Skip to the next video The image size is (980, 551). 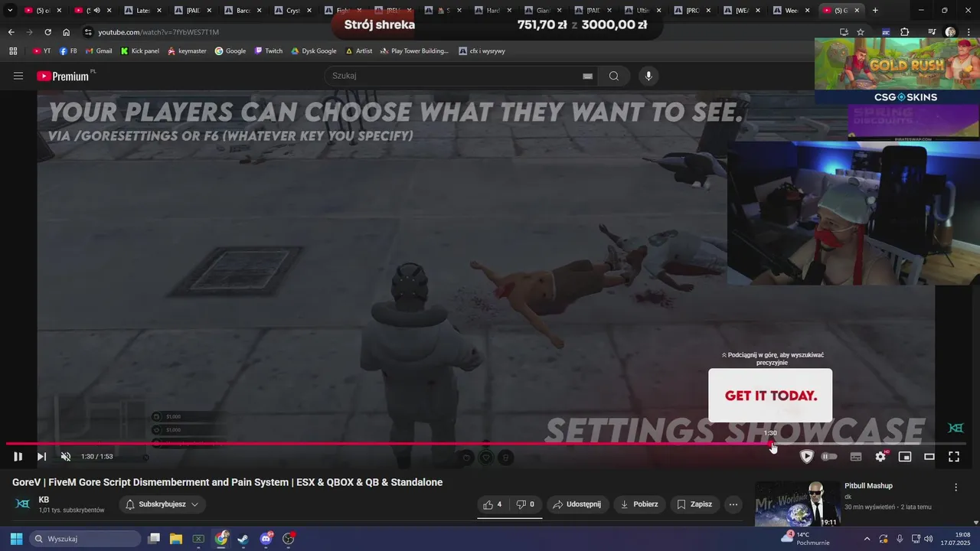41,457
